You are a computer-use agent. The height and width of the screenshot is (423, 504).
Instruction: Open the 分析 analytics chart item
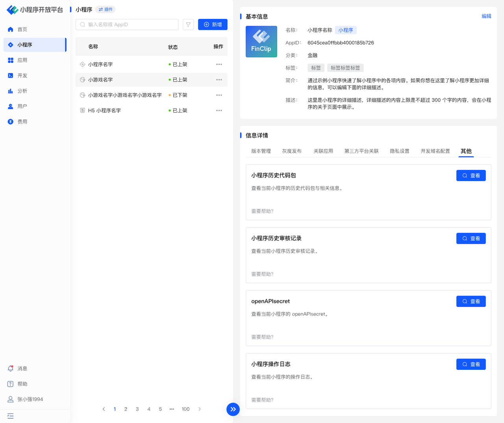tap(22, 91)
